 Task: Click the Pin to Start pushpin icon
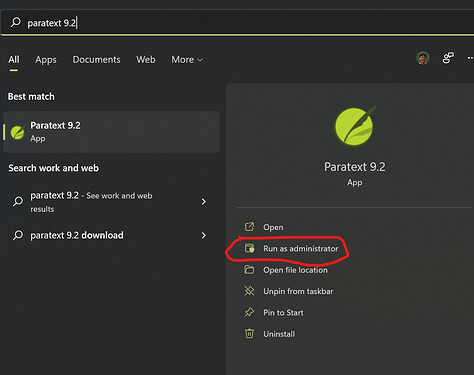click(x=249, y=312)
